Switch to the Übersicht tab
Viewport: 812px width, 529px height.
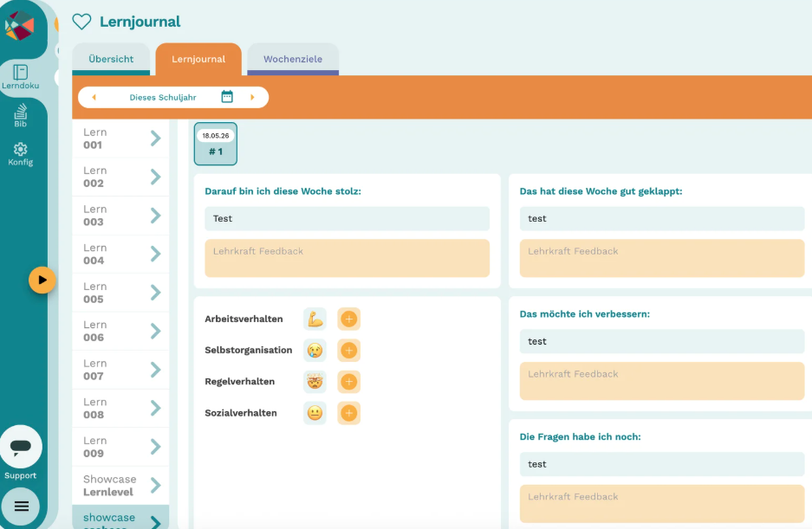(x=111, y=59)
